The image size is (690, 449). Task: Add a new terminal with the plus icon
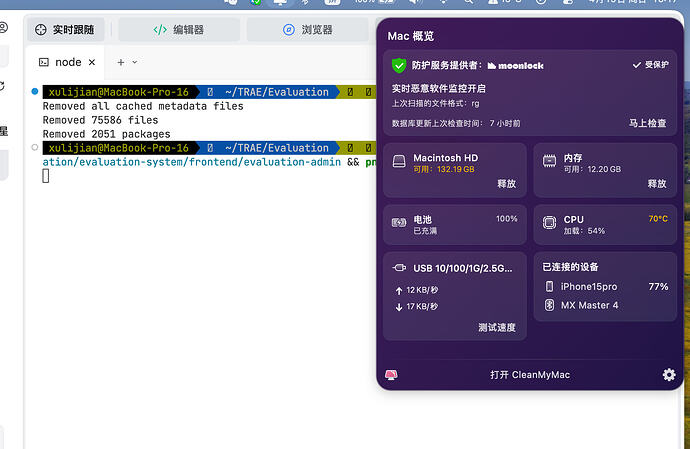click(121, 63)
